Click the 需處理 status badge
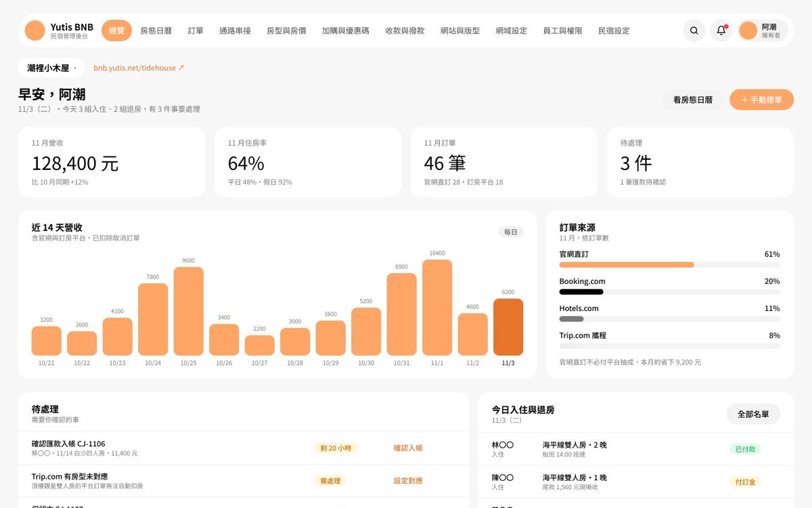Viewport: 812px width, 508px height. (x=330, y=481)
